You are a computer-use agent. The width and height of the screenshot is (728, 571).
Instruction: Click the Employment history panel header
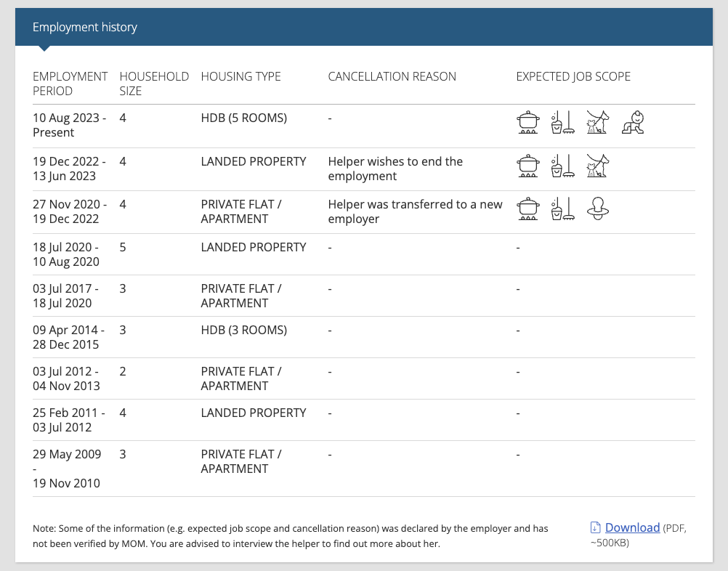point(364,27)
